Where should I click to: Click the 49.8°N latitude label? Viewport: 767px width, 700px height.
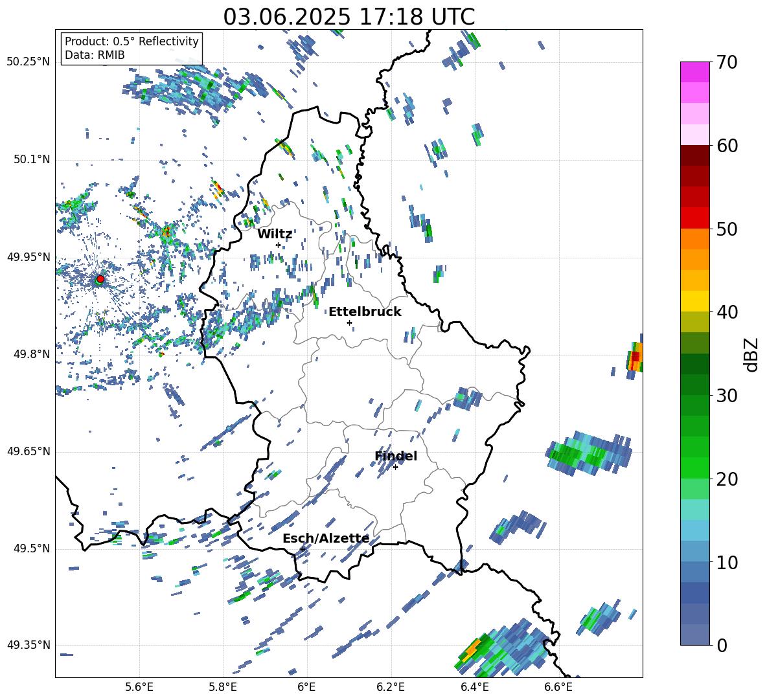pos(32,354)
